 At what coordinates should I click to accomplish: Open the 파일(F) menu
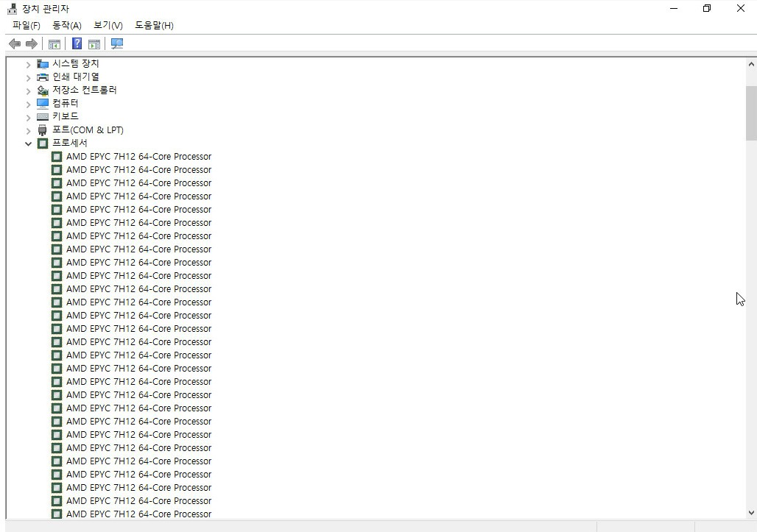point(26,25)
